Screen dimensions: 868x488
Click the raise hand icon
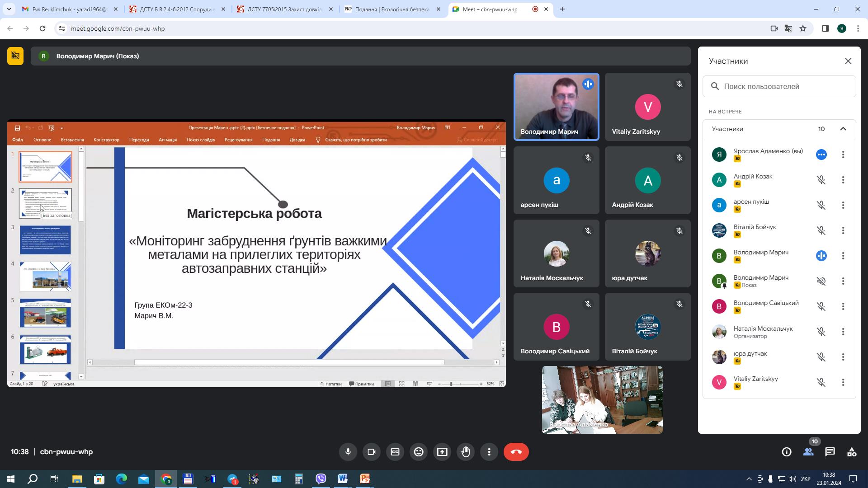[x=466, y=452]
